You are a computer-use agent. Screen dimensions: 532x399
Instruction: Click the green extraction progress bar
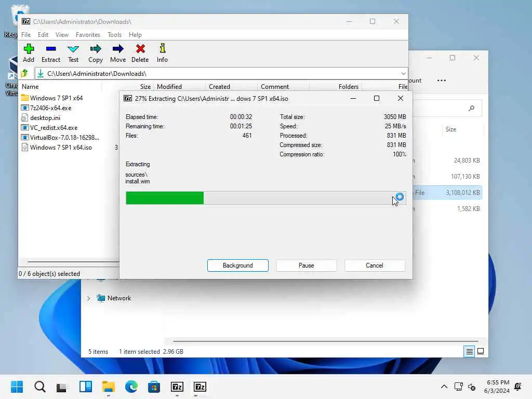pyautogui.click(x=265, y=198)
